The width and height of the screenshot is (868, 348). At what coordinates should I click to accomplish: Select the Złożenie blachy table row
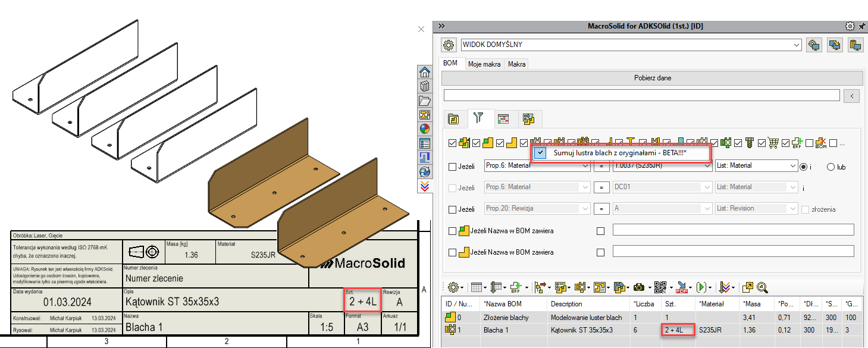click(651, 318)
